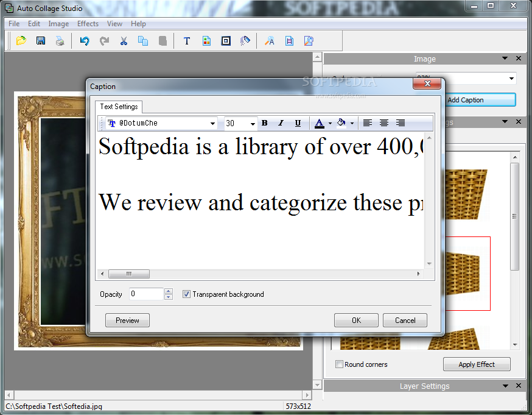Screen dimensions: 532x415
Task: Decrease Opacity with the down stepper
Action: 168,297
